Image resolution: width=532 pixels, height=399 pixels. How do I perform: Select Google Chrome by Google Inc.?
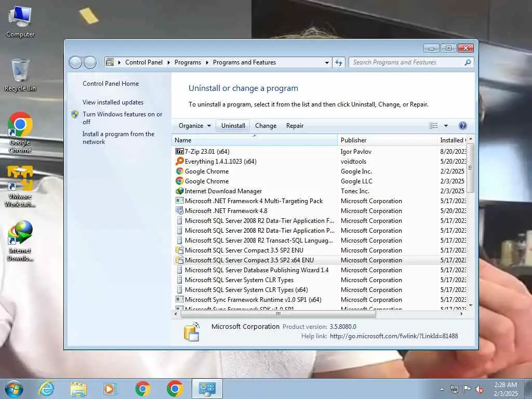coord(320,171)
